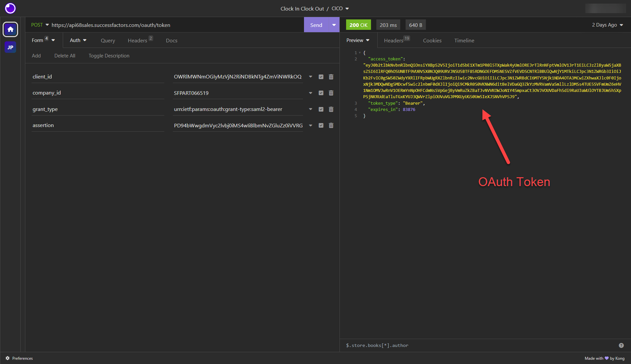Viewport: 631px width, 364px height.
Task: Click the request URL field
Action: pos(177,25)
